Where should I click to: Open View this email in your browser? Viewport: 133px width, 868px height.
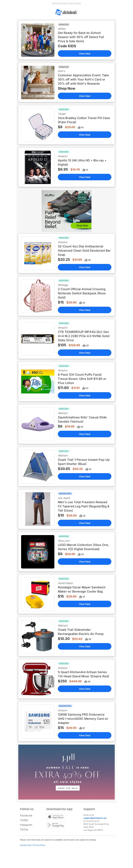66,3
